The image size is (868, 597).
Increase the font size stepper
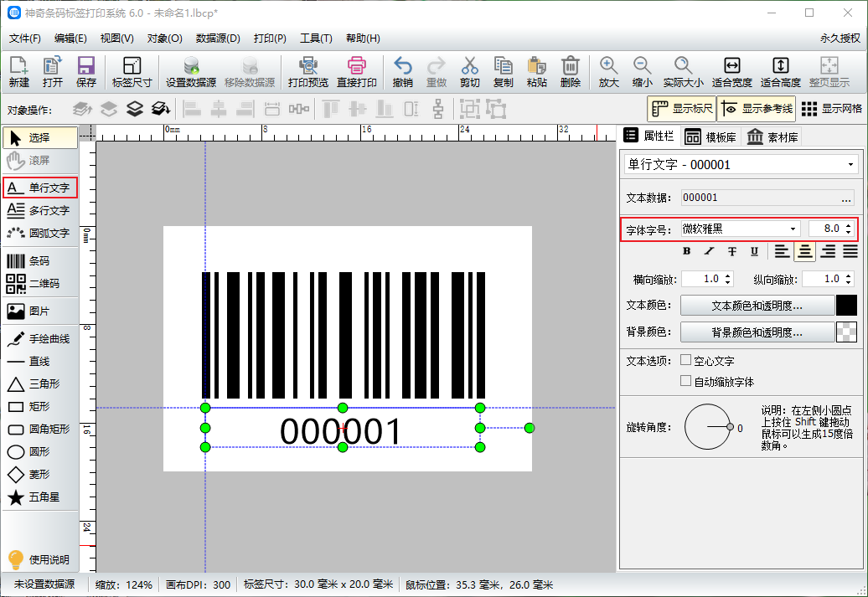pyautogui.click(x=848, y=224)
